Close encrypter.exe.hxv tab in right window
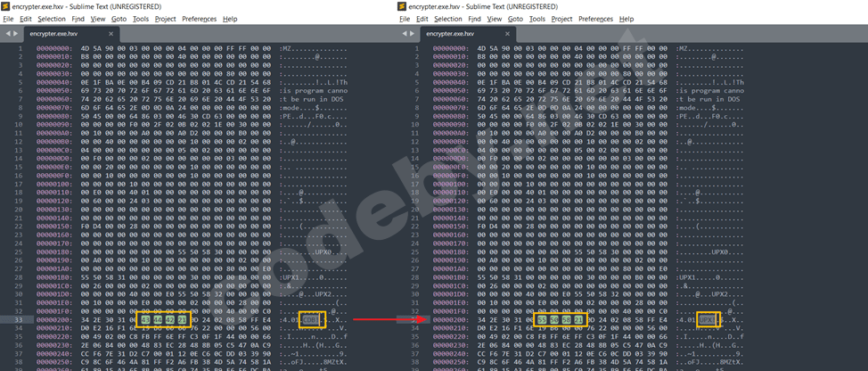 (507, 34)
